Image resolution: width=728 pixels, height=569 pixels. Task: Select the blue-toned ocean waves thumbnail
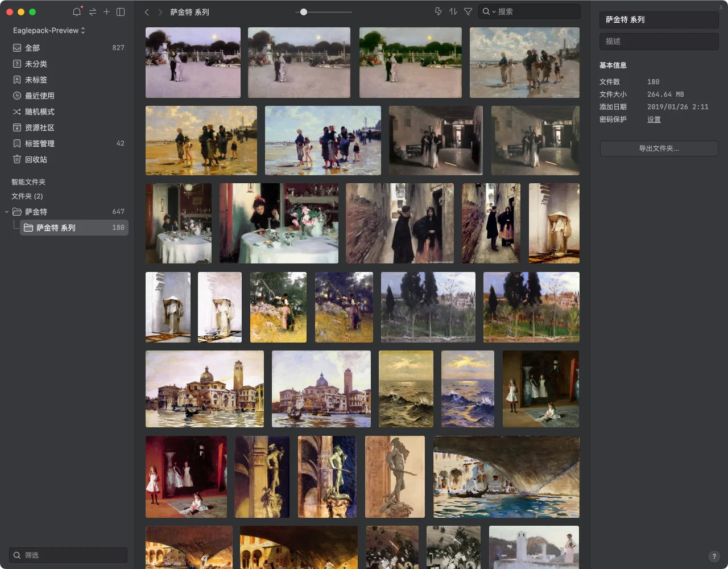coord(468,389)
